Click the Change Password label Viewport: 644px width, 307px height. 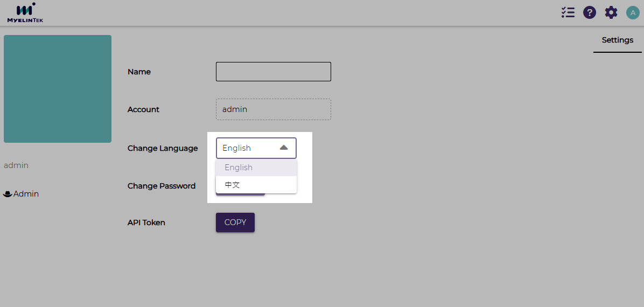162,186
